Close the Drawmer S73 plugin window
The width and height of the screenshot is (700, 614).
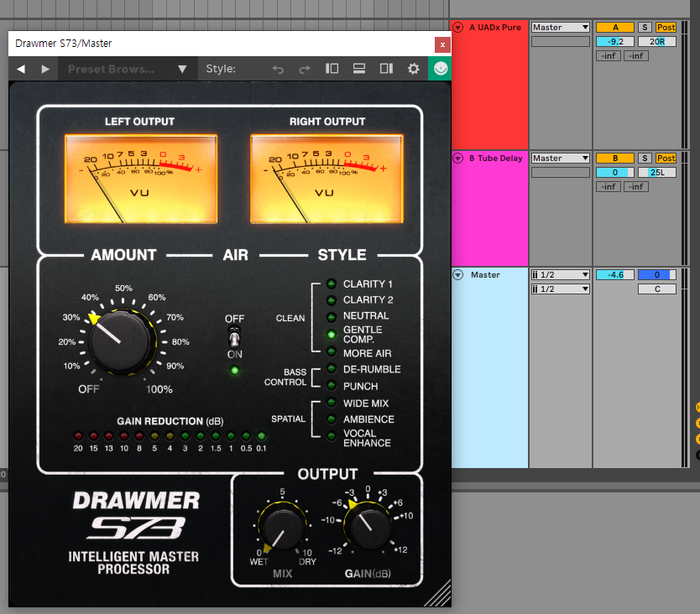coord(442,44)
